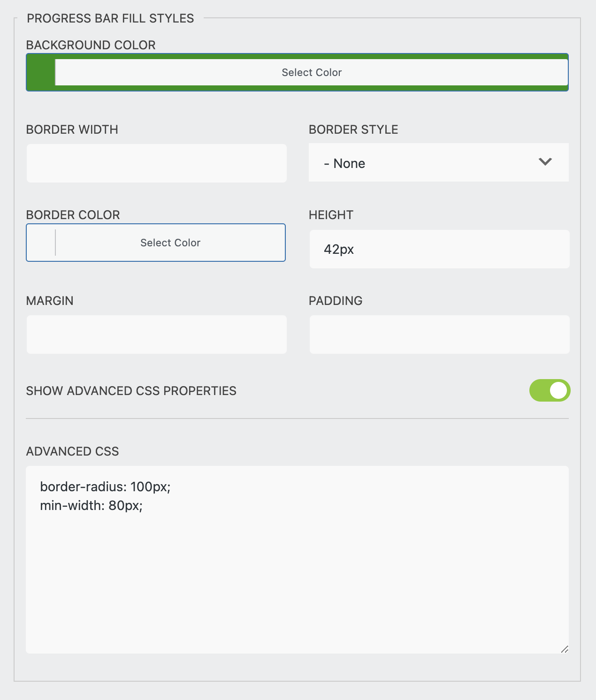This screenshot has width=596, height=700.
Task: Click Select Color for background
Action: pos(311,72)
